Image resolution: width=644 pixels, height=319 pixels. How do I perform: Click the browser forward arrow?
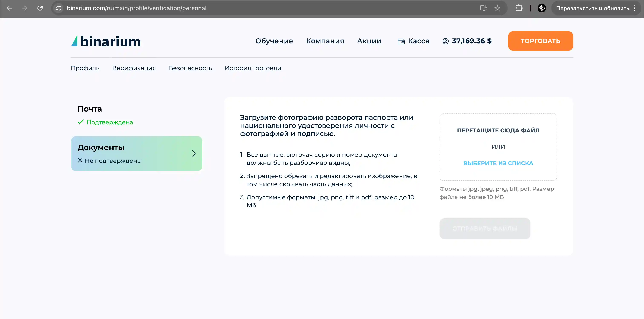[24, 8]
